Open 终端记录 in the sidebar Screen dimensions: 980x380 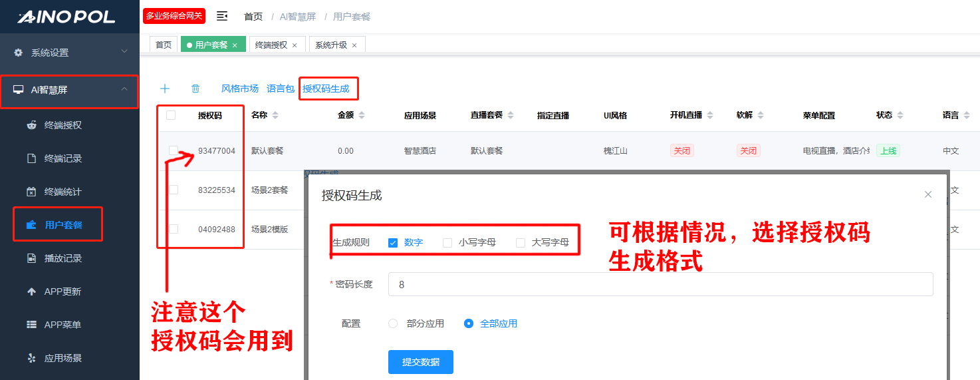(63, 158)
